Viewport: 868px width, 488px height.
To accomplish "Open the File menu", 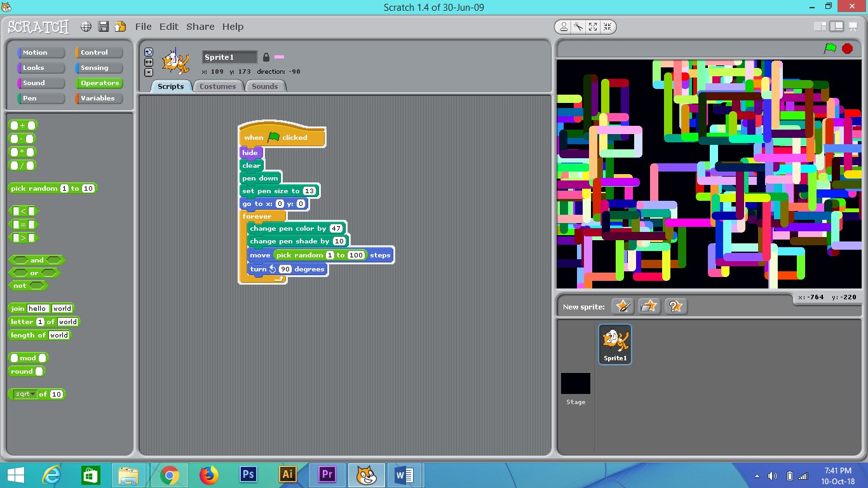I will (x=144, y=27).
